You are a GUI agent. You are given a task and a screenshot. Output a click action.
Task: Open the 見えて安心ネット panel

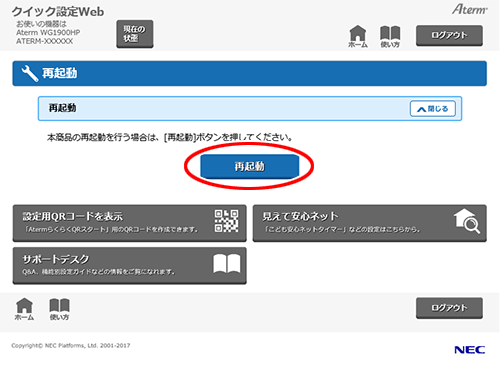pos(370,223)
